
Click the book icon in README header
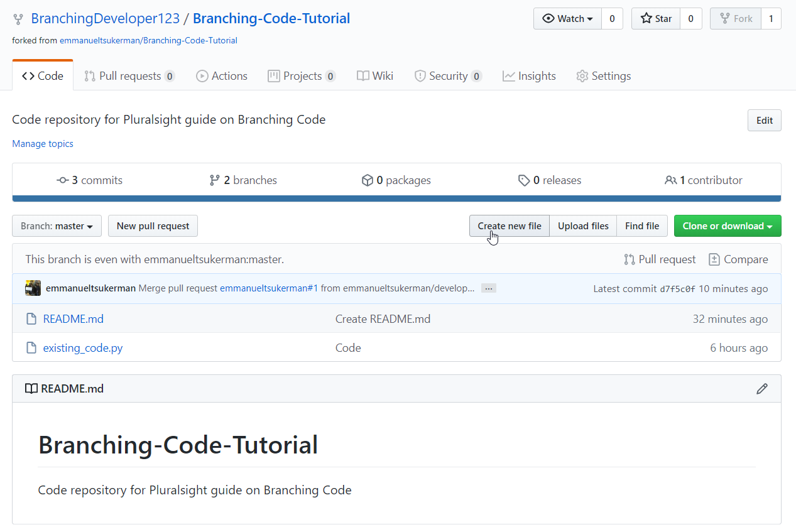coord(31,389)
